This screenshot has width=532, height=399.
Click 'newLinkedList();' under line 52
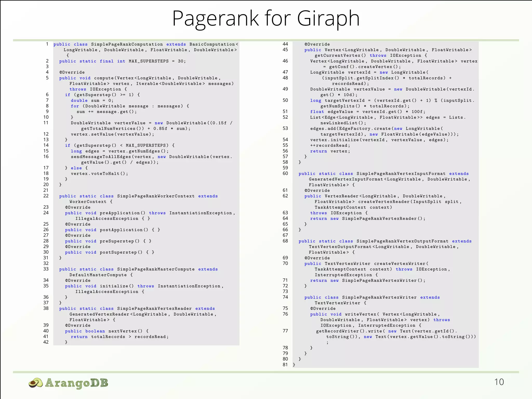coord(343,123)
